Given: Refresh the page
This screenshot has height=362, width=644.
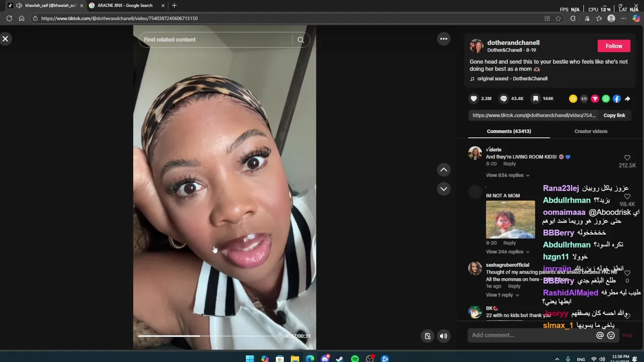Looking at the screenshot, I should click(x=9, y=19).
